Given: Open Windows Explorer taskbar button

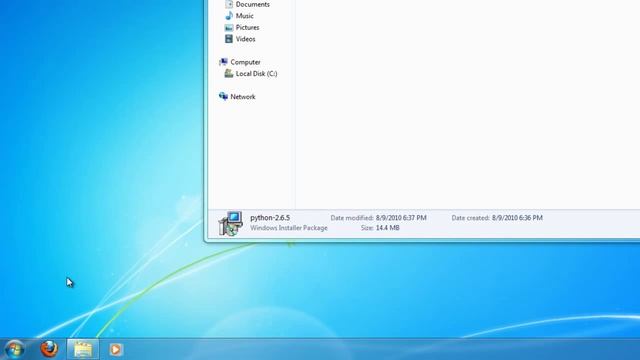Looking at the screenshot, I should click(83, 349).
